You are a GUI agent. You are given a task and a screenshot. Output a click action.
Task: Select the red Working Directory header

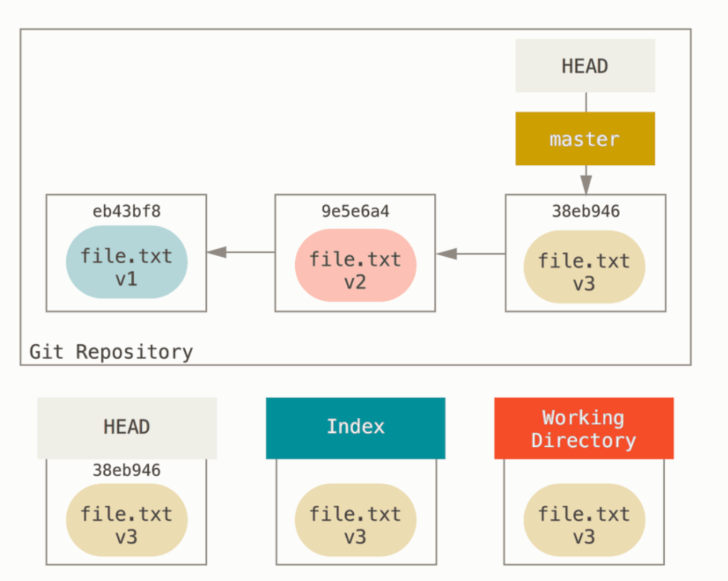[584, 428]
